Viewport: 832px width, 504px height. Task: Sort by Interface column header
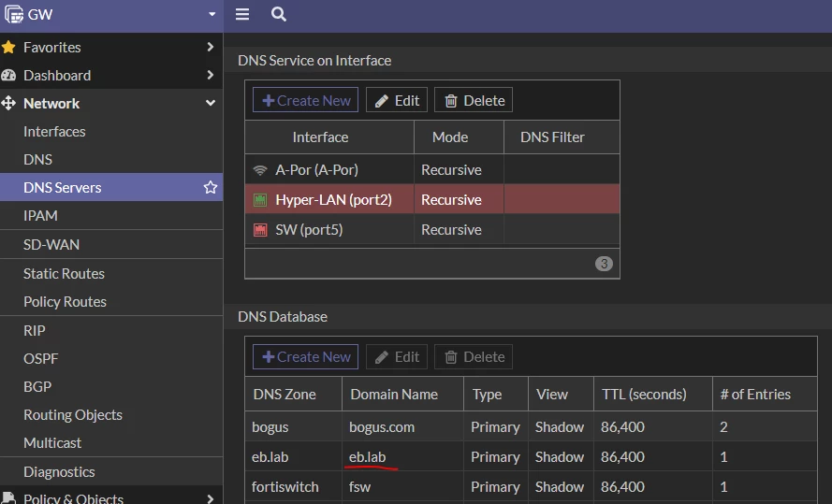[320, 137]
